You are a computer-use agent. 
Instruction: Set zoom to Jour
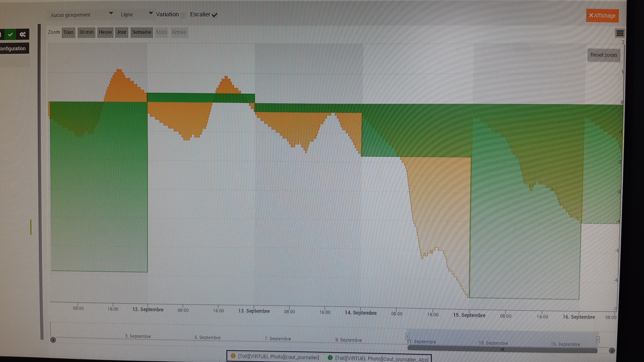pyautogui.click(x=122, y=32)
